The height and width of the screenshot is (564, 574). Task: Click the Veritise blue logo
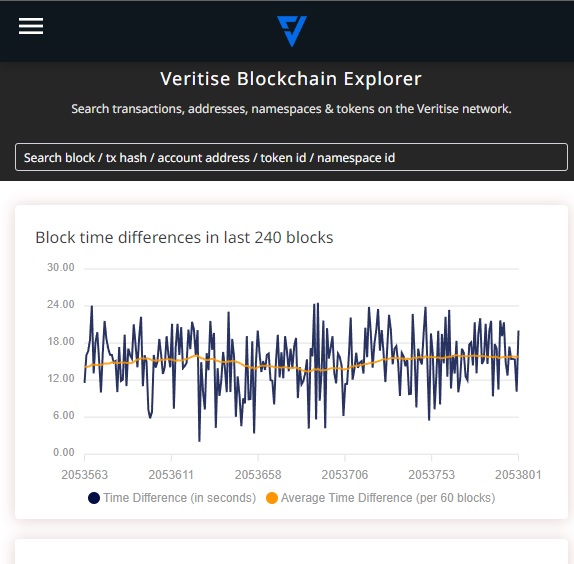coord(292,31)
